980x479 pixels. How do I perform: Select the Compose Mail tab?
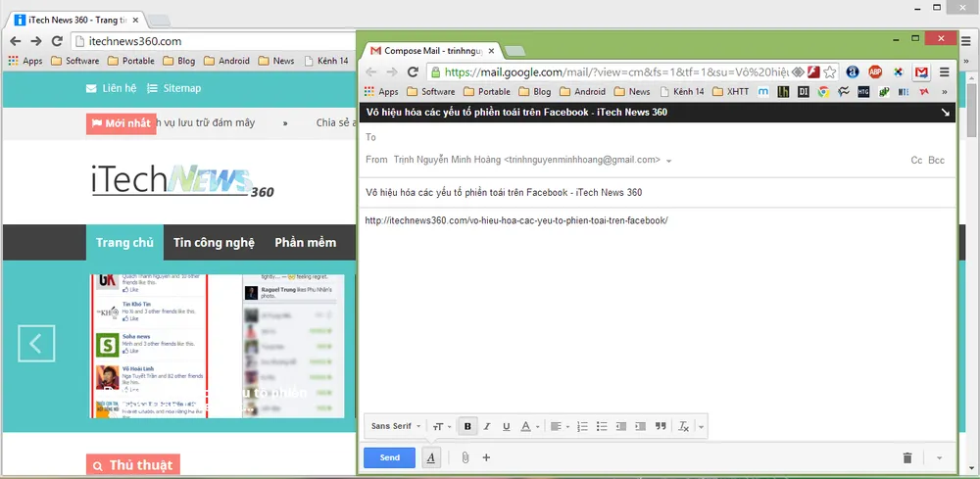(x=430, y=51)
